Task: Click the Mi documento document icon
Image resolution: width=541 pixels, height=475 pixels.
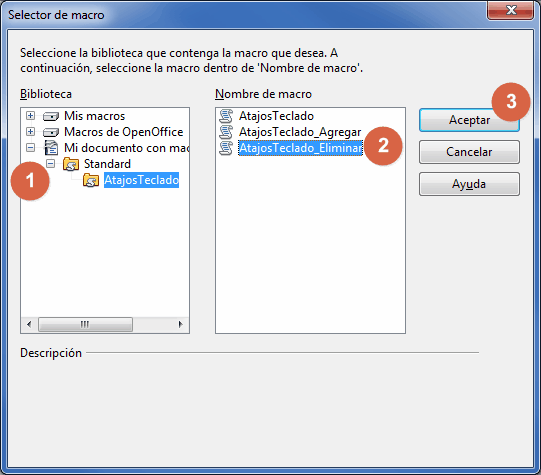Action: click(51, 148)
